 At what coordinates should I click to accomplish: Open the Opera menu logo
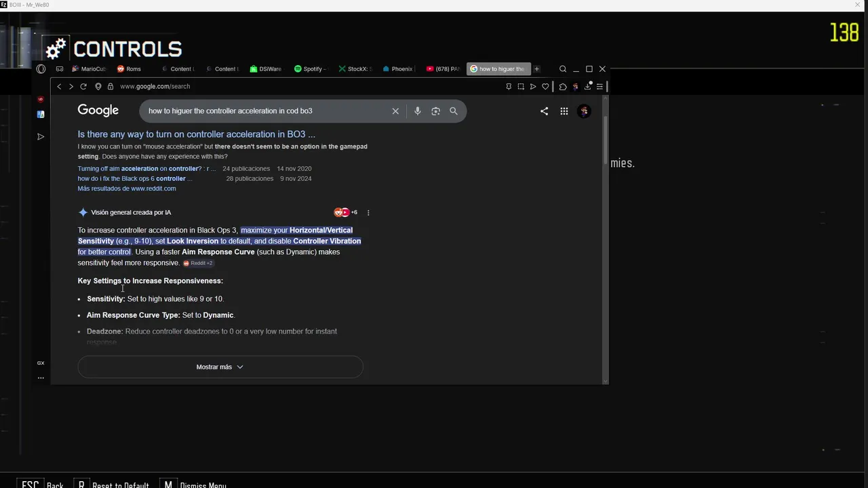41,69
